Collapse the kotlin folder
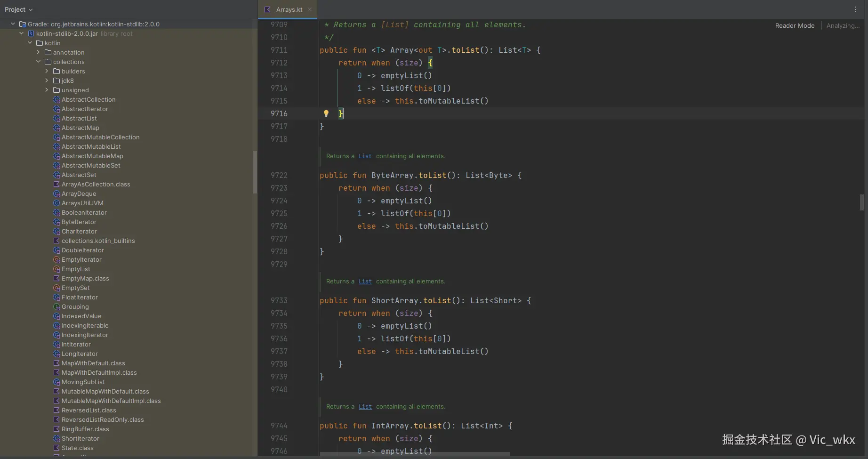 (30, 43)
